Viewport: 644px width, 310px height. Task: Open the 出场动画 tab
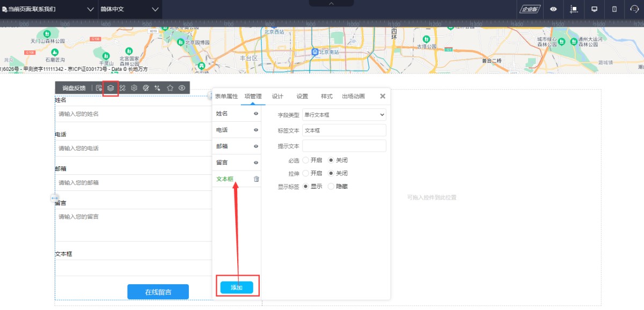point(353,97)
